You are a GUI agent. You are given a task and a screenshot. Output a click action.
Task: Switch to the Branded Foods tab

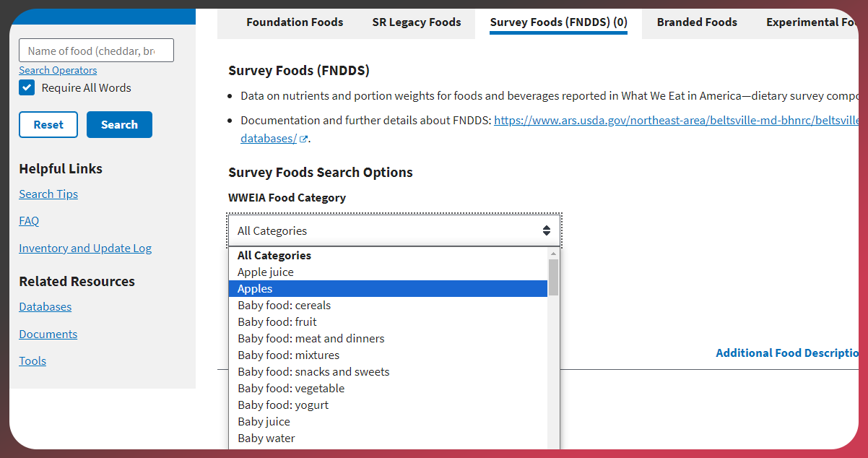697,22
